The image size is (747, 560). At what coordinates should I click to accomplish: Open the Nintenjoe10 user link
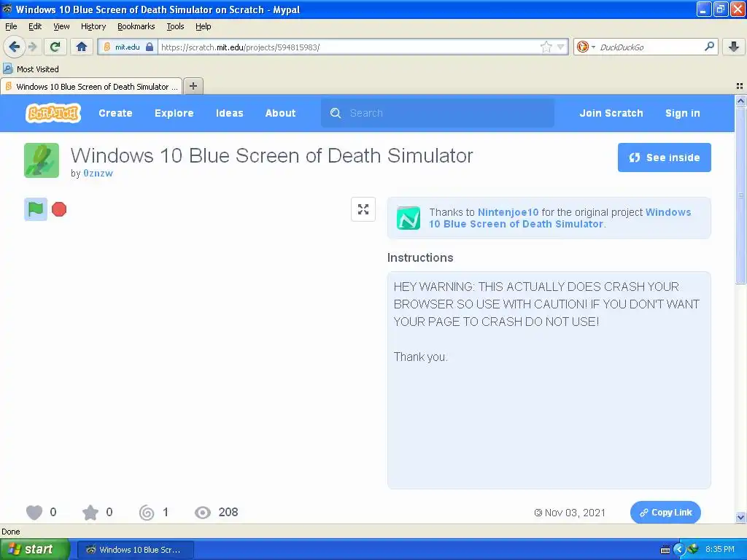point(508,212)
